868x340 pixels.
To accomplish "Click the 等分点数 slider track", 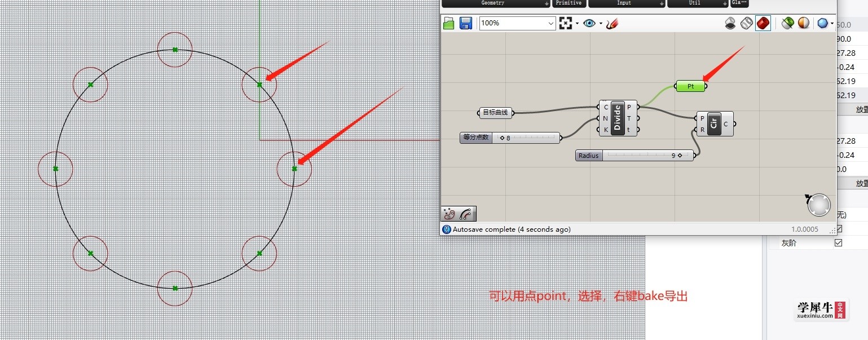I will [526, 138].
